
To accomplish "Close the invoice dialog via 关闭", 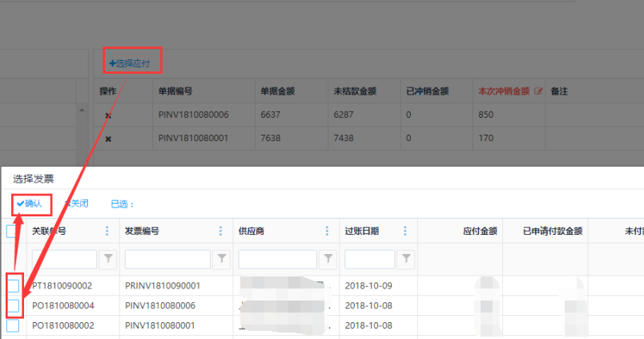I will tap(76, 204).
